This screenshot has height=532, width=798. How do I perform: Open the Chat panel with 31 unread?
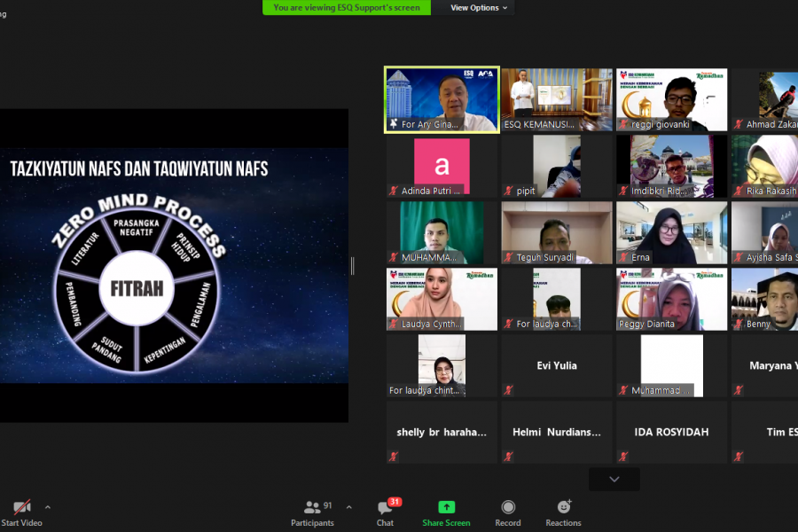coord(385,512)
